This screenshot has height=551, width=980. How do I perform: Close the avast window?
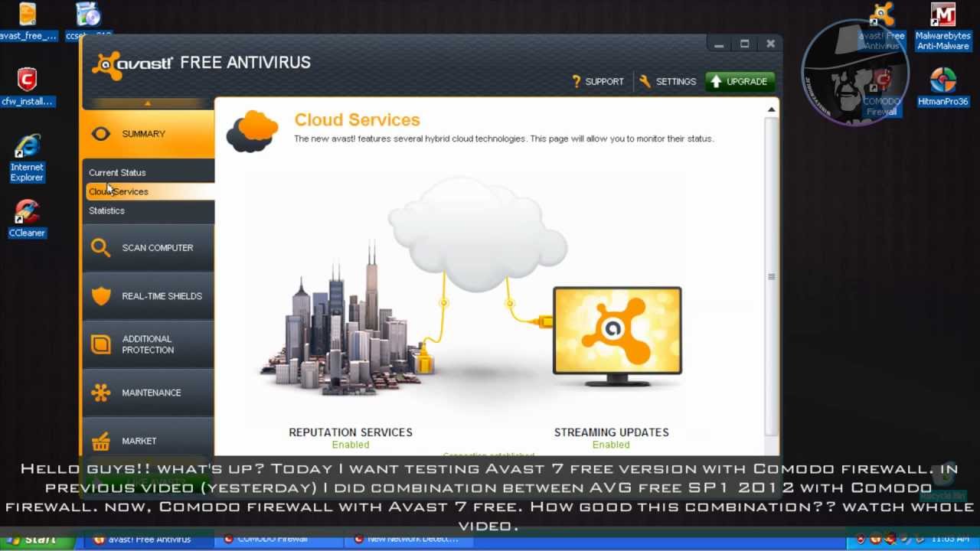(770, 44)
